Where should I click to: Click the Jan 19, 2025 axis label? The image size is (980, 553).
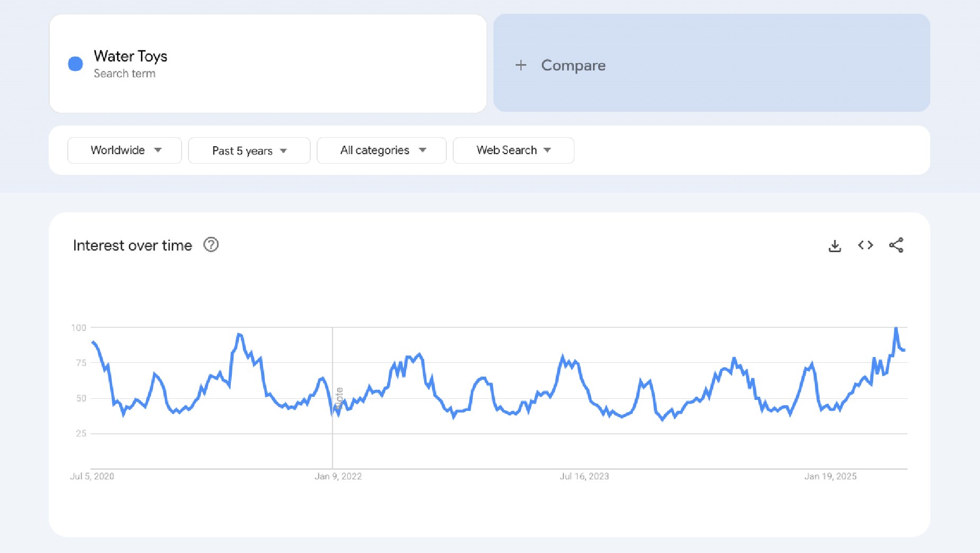[x=831, y=476]
